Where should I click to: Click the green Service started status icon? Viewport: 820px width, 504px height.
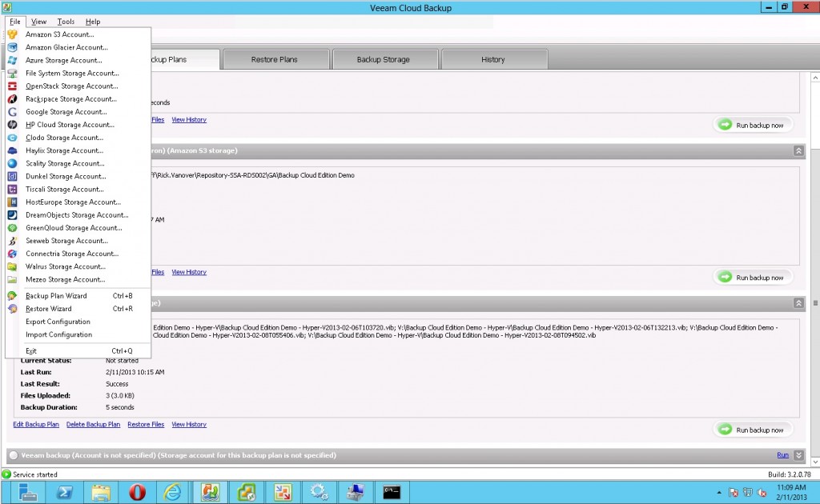click(x=6, y=474)
